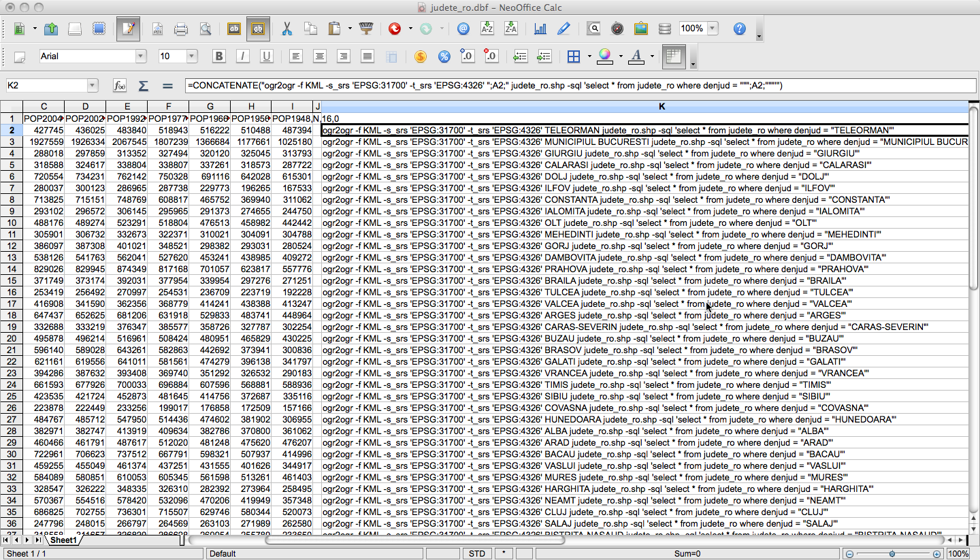The image size is (980, 560).
Task: Sort descending Z-A
Action: [511, 29]
